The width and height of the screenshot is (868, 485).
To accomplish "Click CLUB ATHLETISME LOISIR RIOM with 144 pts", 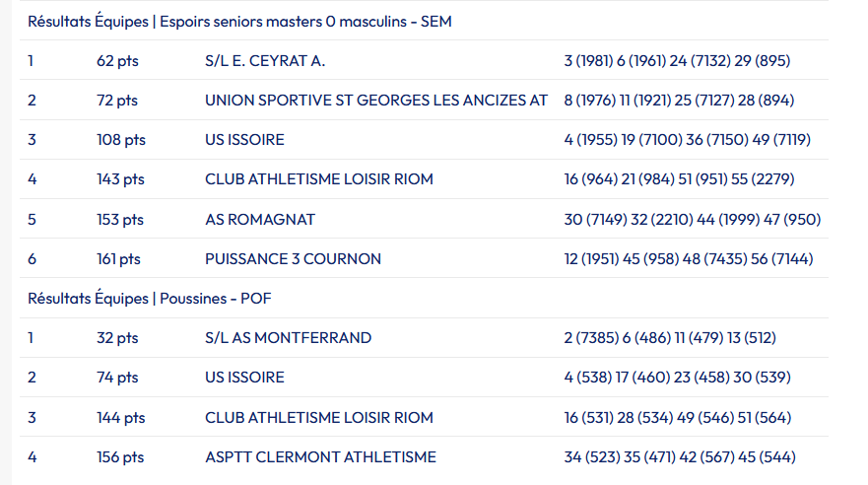I will pyautogui.click(x=319, y=418).
